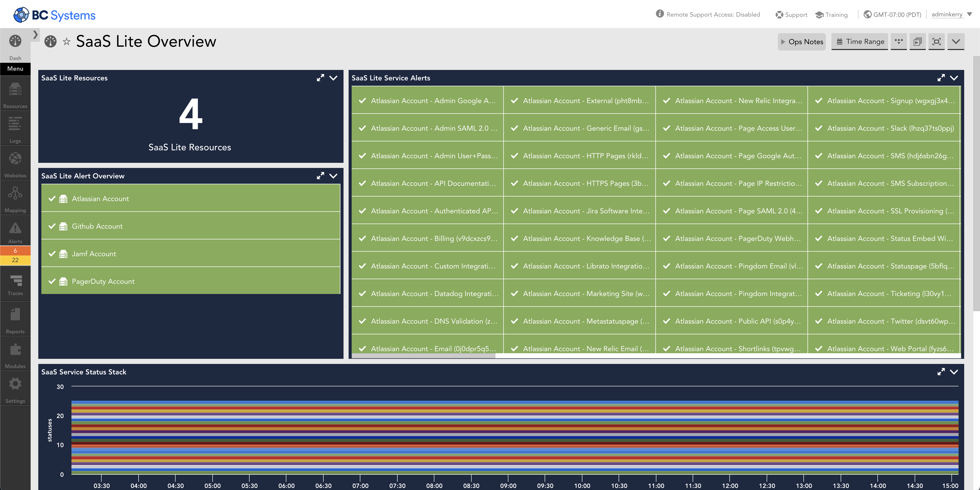
Task: Open Atlassian Account - Ticketing alert cell
Action: (x=884, y=293)
